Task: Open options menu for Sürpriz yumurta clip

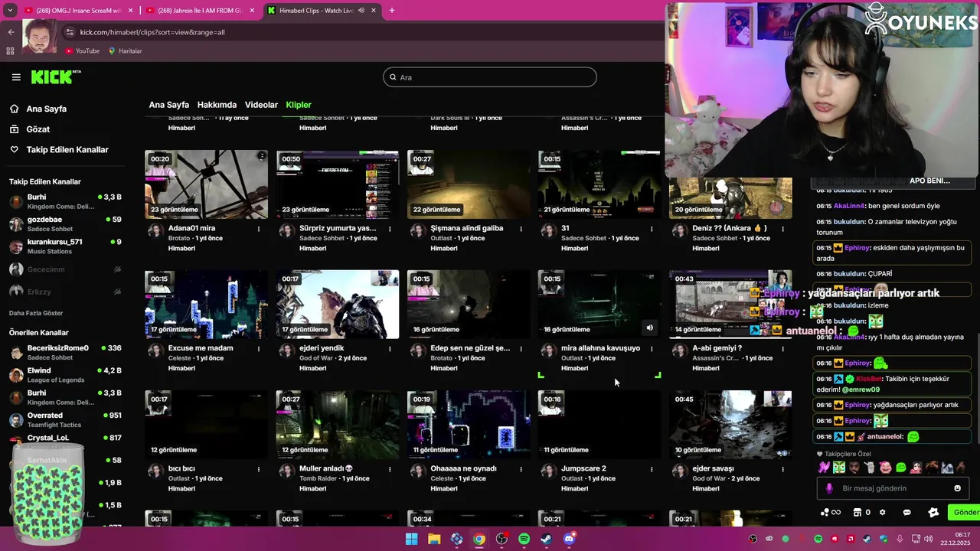Action: click(390, 228)
